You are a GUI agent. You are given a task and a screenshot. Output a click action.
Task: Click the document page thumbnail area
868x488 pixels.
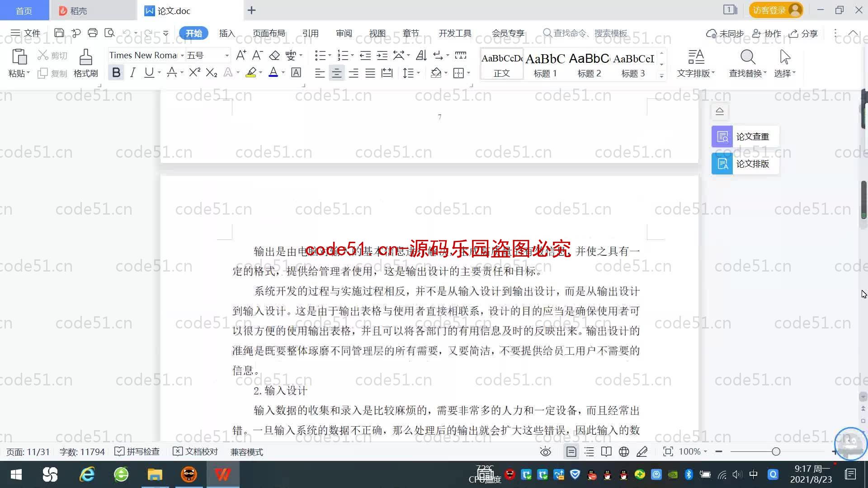point(571,452)
